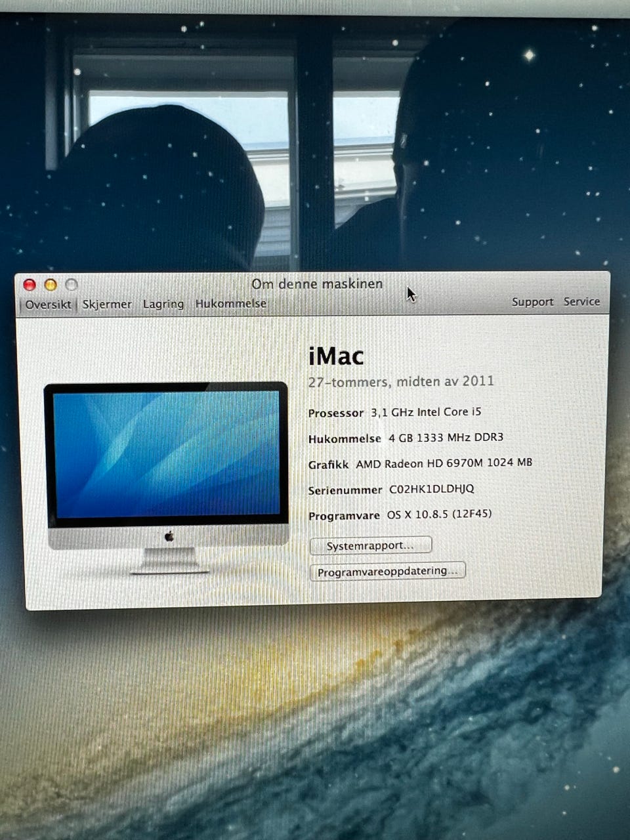This screenshot has width=630, height=840.
Task: Click the Programvareoppdatering… button
Action: coord(387,572)
